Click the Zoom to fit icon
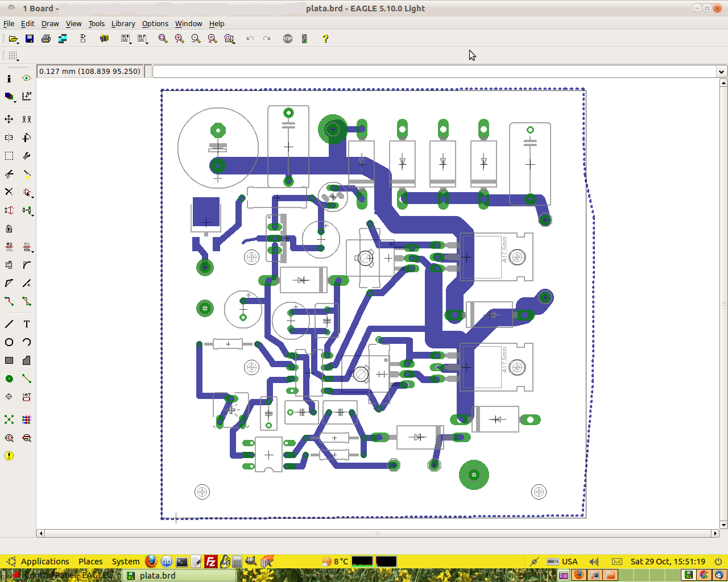 pos(163,39)
